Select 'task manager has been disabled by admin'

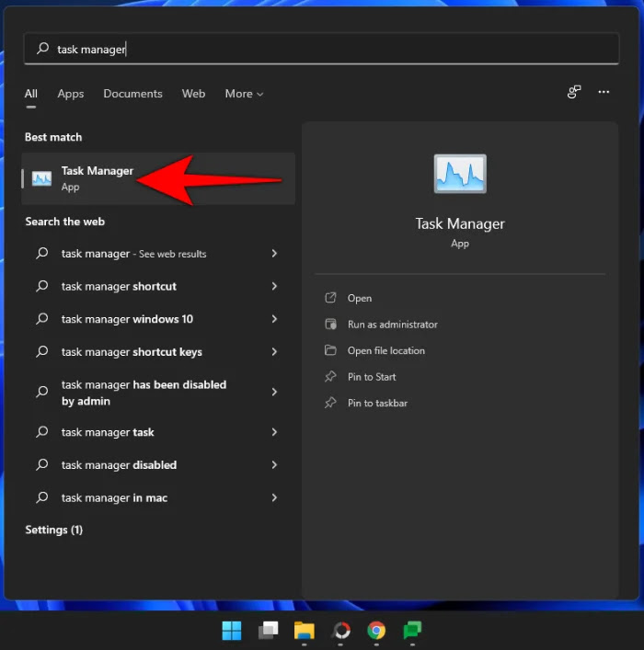[158, 393]
